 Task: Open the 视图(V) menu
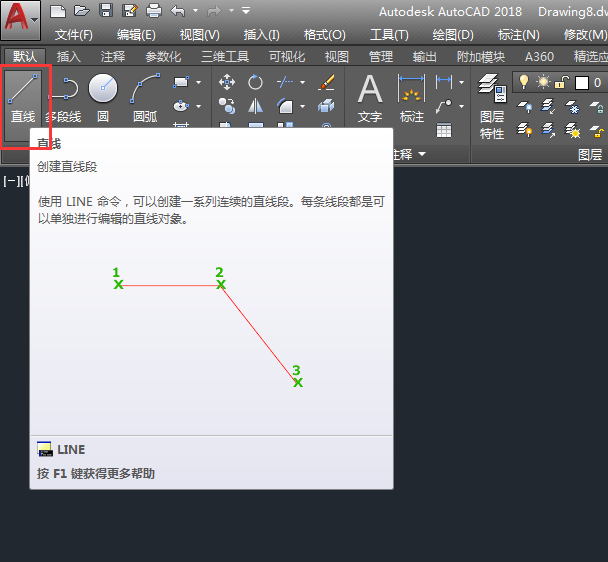(x=199, y=35)
